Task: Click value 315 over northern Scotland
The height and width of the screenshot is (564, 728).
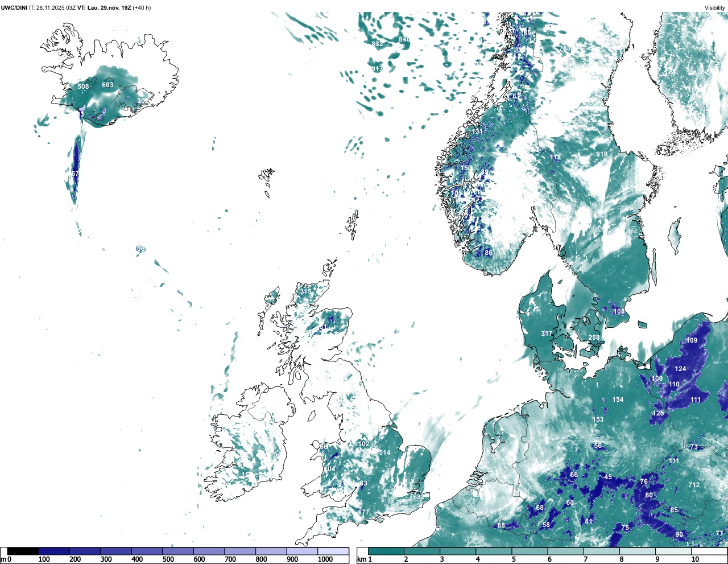Action: coord(306,291)
